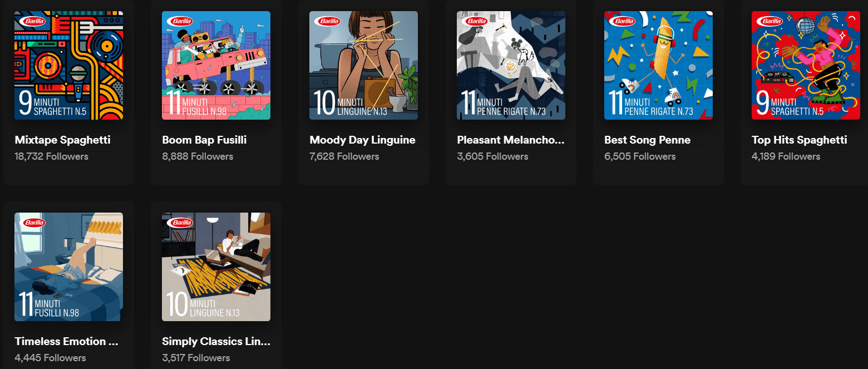Open the Timeless Emotion playlist cover
The width and height of the screenshot is (868, 369).
(x=68, y=267)
